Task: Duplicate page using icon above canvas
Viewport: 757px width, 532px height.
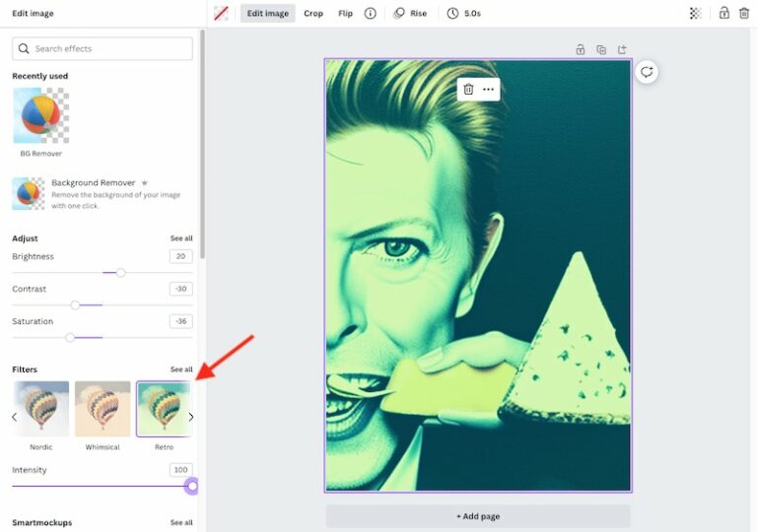Action: 601,49
